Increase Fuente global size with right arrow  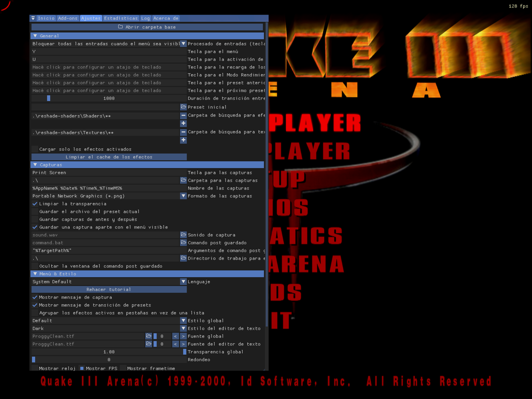183,336
